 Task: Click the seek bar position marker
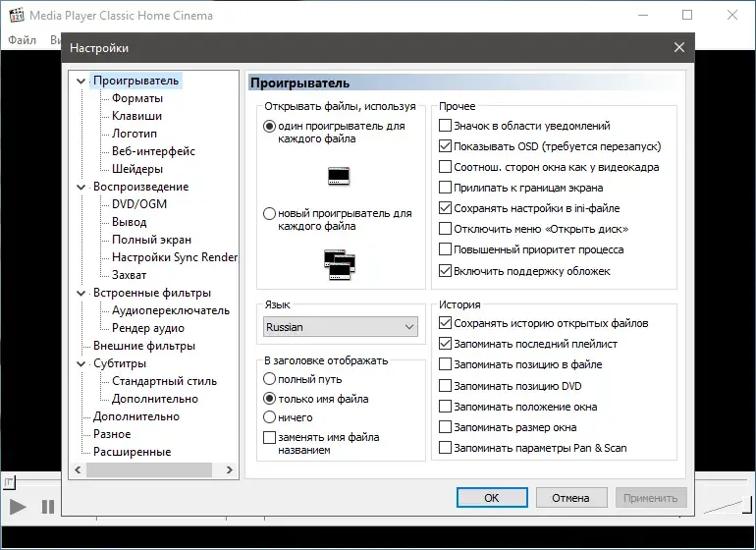point(9,481)
